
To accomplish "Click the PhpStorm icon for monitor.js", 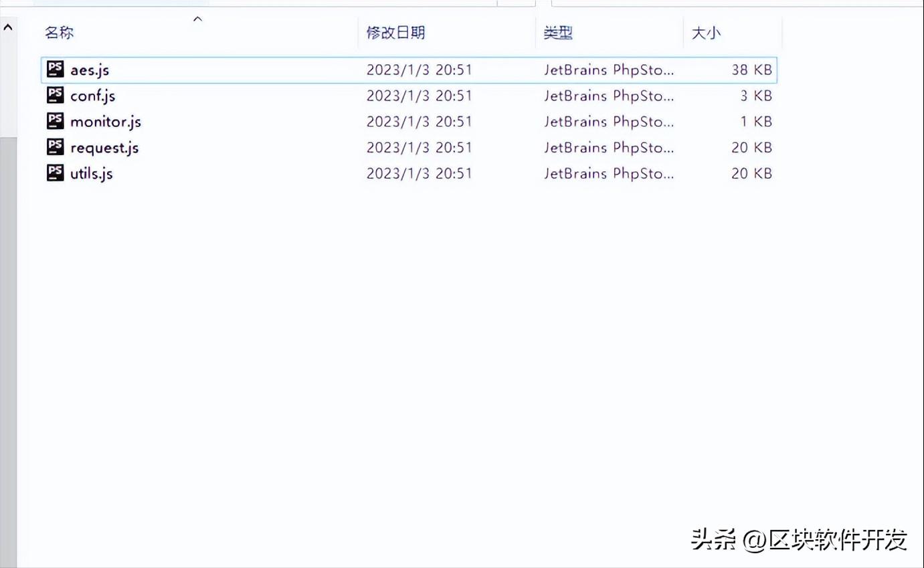I will click(56, 121).
